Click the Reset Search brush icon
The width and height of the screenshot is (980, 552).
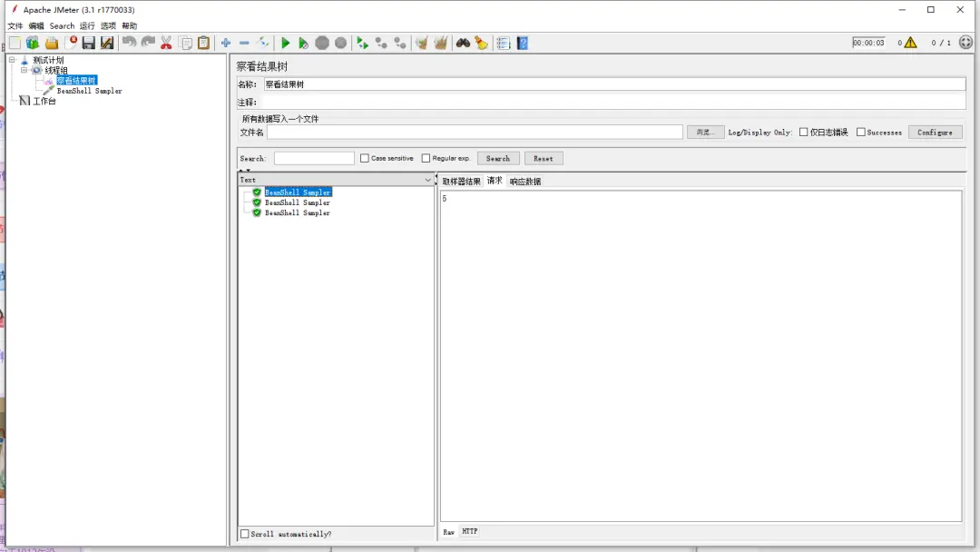tap(481, 43)
